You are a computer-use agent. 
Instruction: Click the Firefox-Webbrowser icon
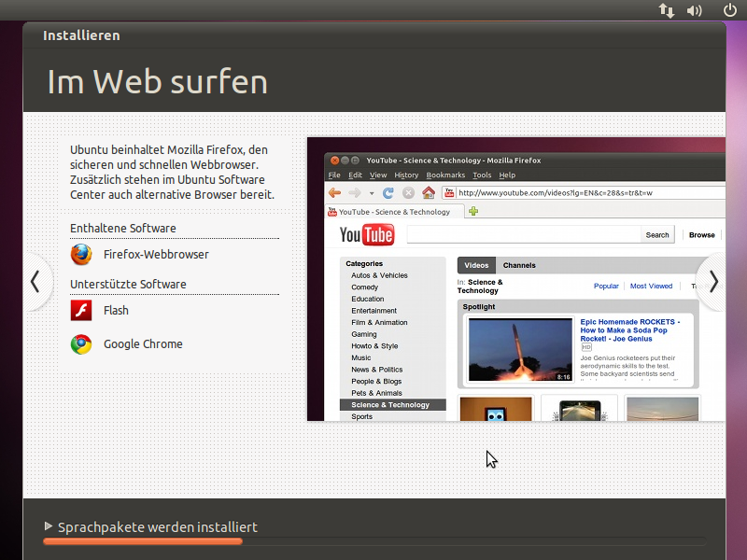pos(81,254)
